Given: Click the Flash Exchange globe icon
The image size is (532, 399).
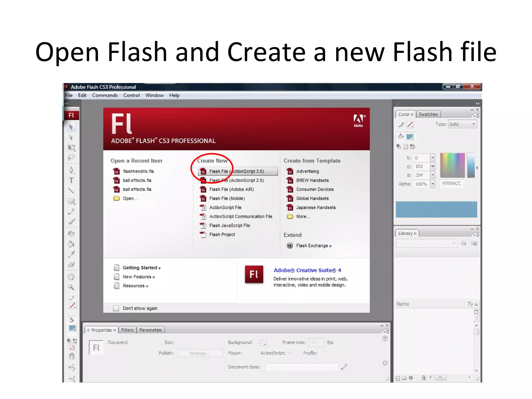Looking at the screenshot, I should [290, 245].
